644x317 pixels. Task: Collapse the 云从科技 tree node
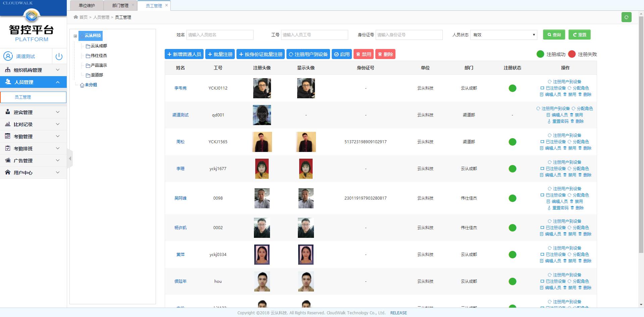click(x=75, y=36)
